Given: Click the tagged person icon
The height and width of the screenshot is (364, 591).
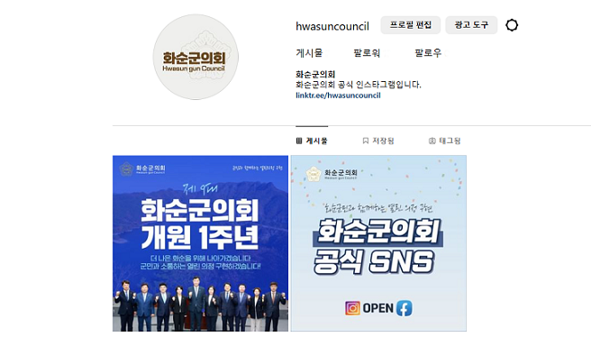Looking at the screenshot, I should pos(432,141).
